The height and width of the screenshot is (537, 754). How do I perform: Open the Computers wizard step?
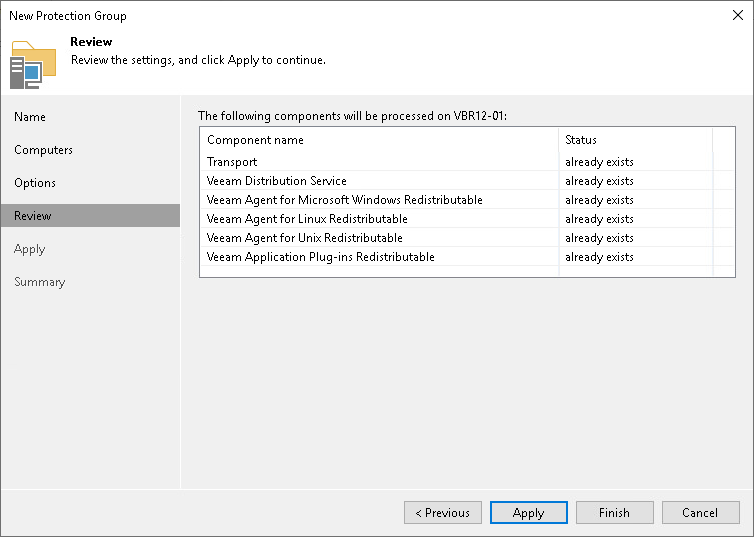[43, 150]
